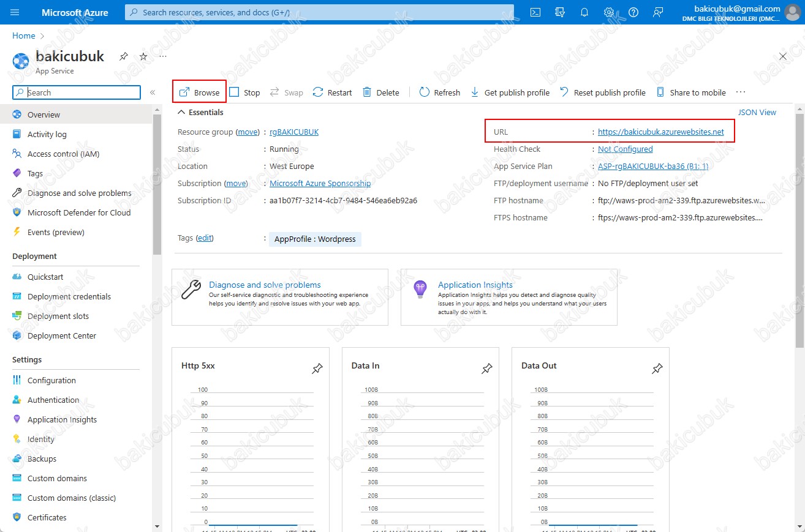Click the AppProfile : Wordpress tag
This screenshot has height=532, width=805.
coord(315,239)
